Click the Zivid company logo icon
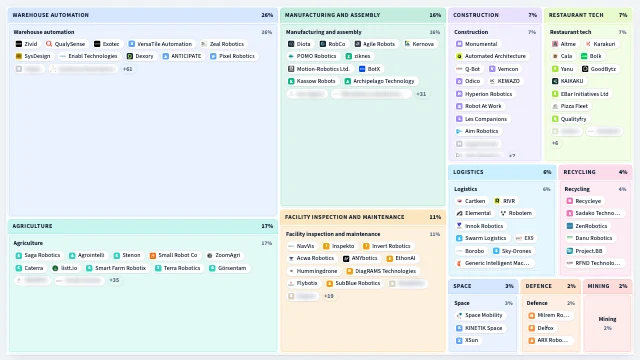The width and height of the screenshot is (640, 360). coord(19,44)
